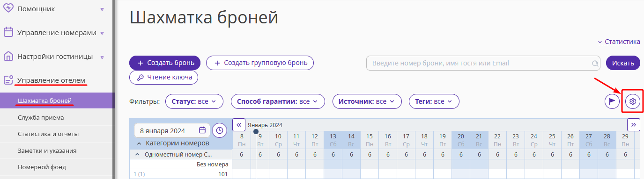The width and height of the screenshot is (644, 179).
Task: Open Статистика и отчеты in sidebar
Action: [x=48, y=134]
